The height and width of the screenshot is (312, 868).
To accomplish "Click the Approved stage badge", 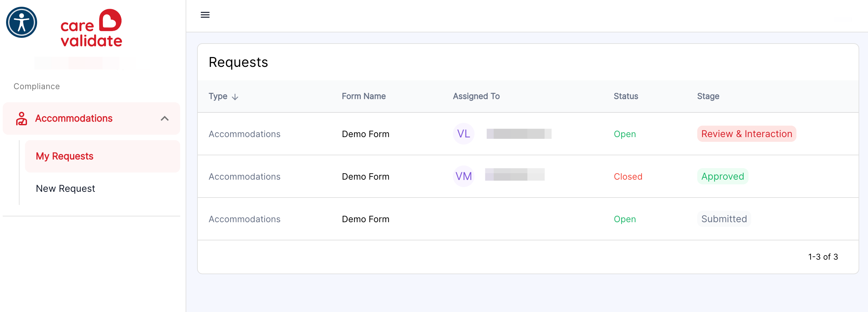I will 723,176.
